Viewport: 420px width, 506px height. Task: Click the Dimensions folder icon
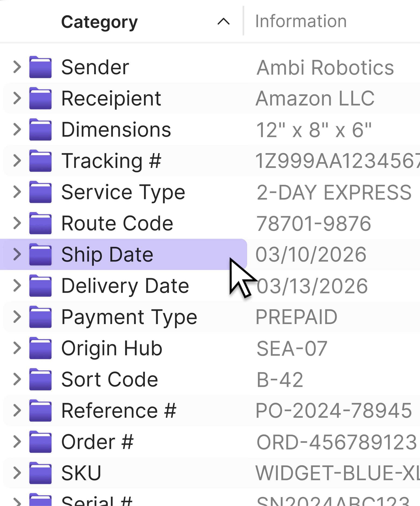[x=40, y=130]
